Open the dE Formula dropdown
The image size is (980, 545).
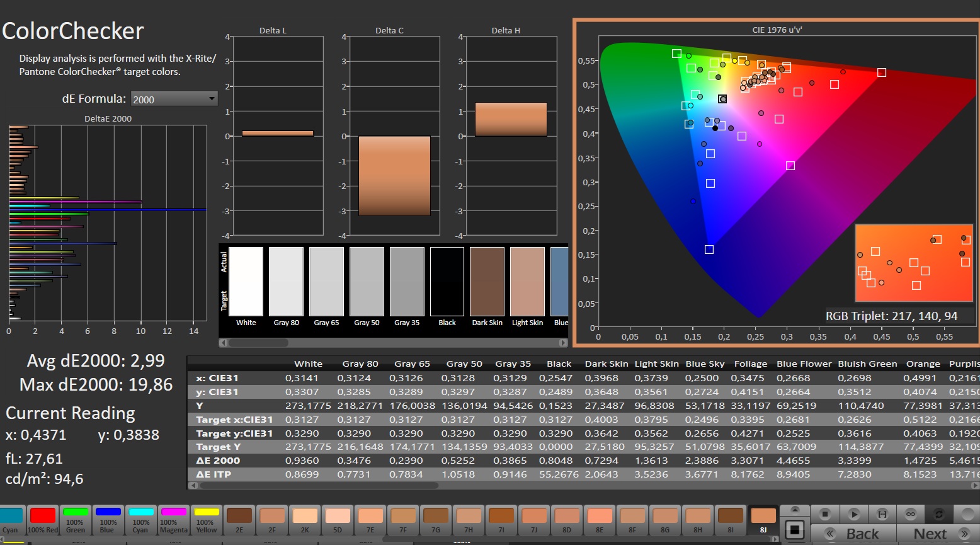pyautogui.click(x=174, y=99)
